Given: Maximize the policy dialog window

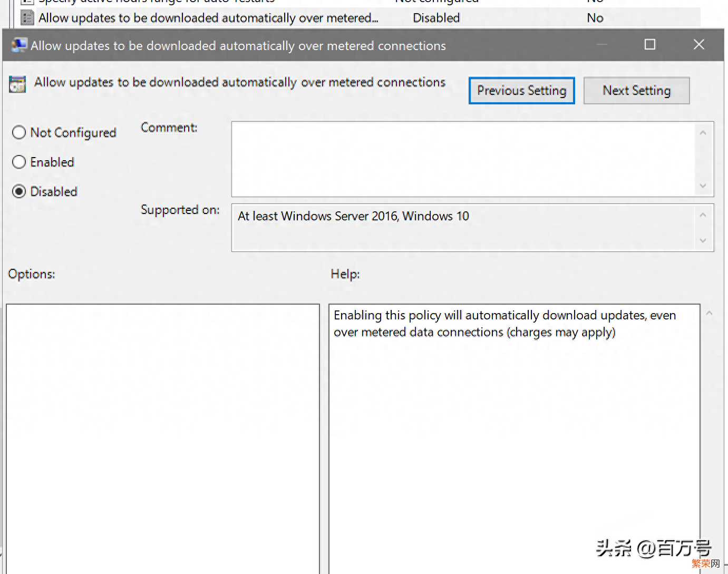Looking at the screenshot, I should (650, 45).
